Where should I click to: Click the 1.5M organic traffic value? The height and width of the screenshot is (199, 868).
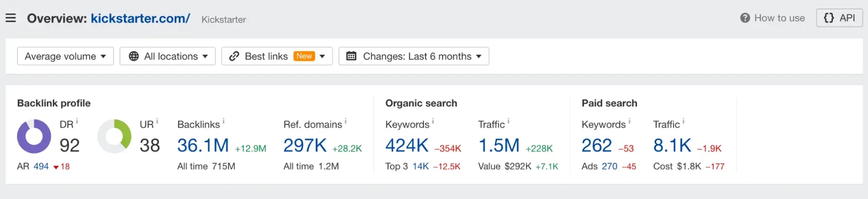click(x=499, y=146)
